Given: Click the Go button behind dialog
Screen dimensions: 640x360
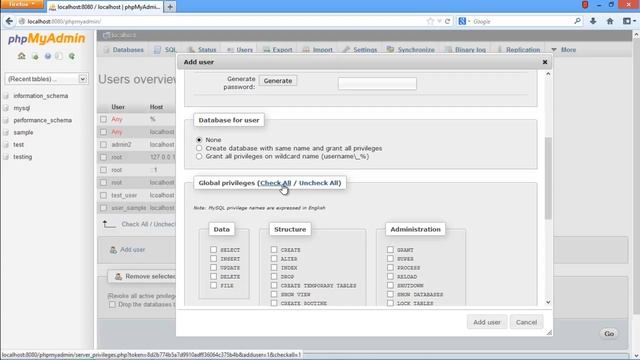Looking at the screenshot, I should click(x=609, y=333).
